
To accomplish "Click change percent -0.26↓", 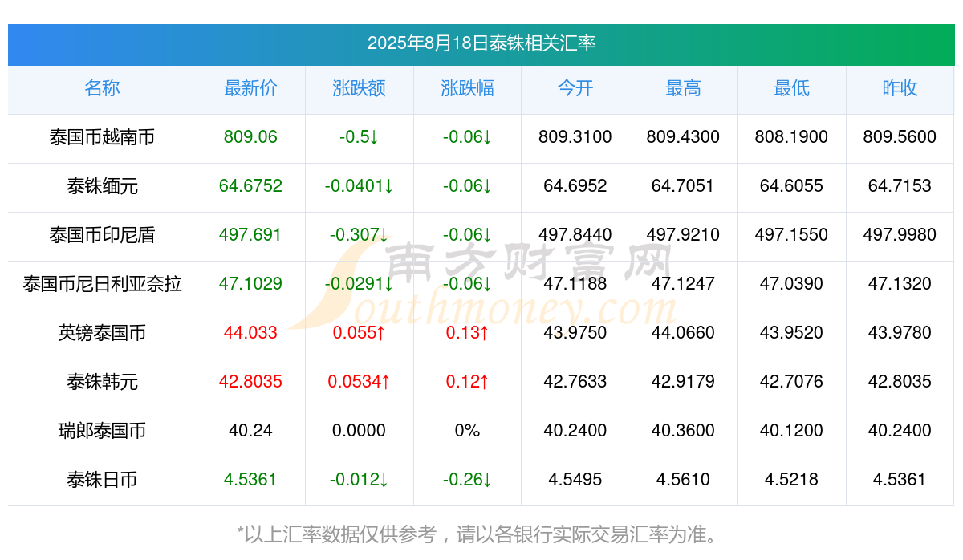I will point(467,480).
